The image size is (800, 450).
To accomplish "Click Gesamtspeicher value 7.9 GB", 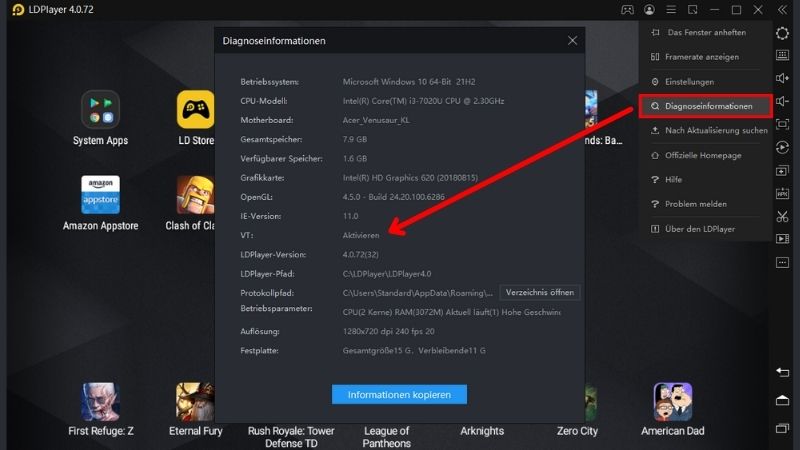I will pyautogui.click(x=355, y=139).
